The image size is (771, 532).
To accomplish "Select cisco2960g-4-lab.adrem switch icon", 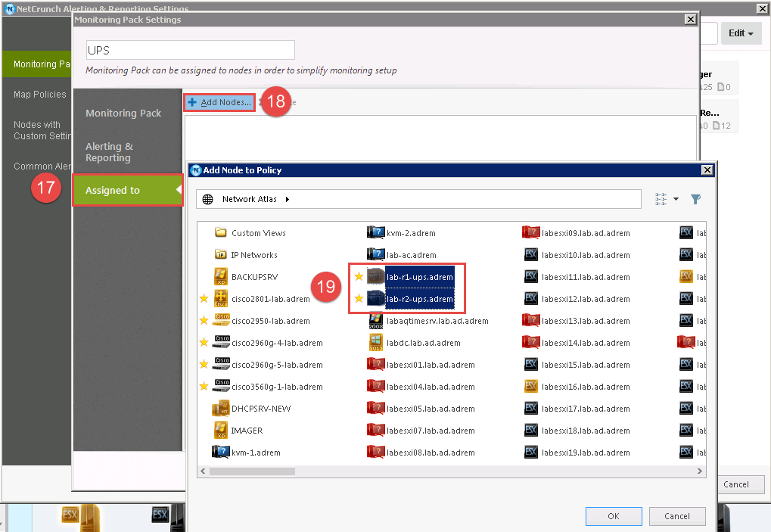I will click(x=221, y=343).
